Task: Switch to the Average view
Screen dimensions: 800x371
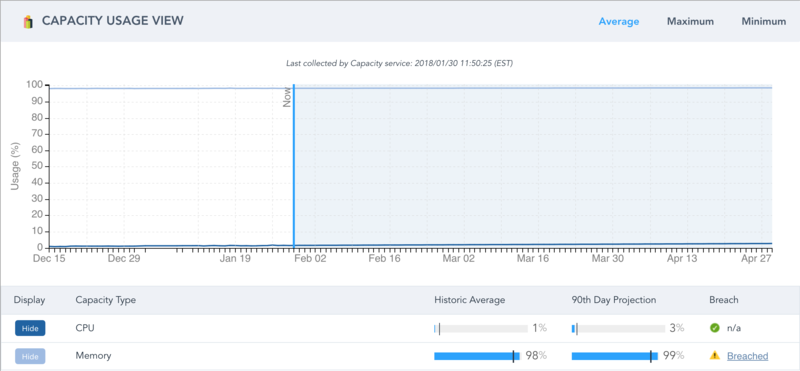Action: (618, 21)
